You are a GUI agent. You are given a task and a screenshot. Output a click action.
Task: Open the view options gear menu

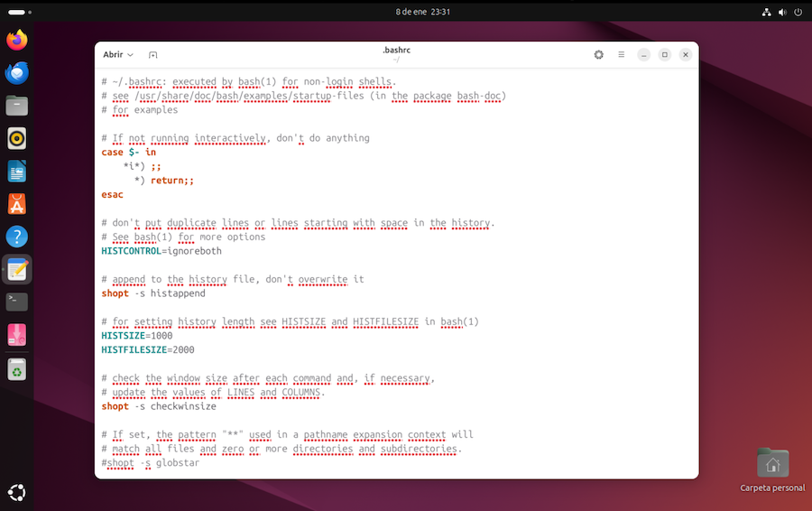[599, 55]
